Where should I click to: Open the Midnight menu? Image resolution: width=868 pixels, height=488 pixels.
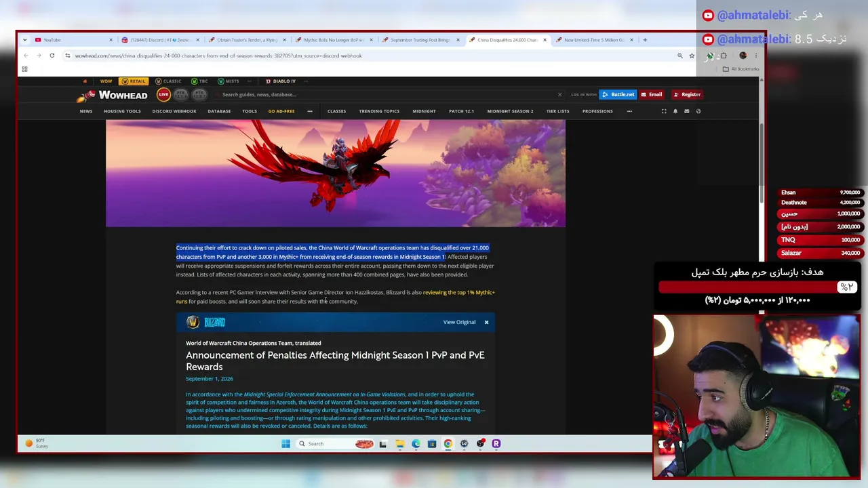[424, 111]
